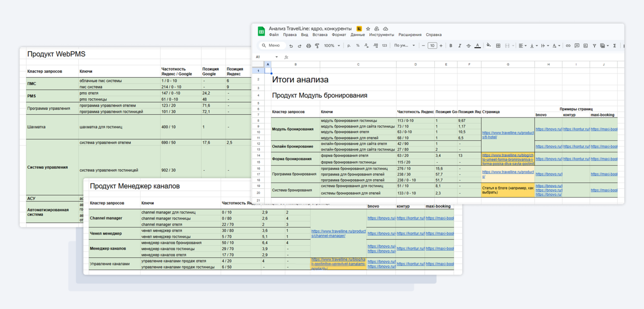Screen dimensions: 644x309
Task: Open the travelline.ru/products/tl-hotel link
Action: pos(508,135)
